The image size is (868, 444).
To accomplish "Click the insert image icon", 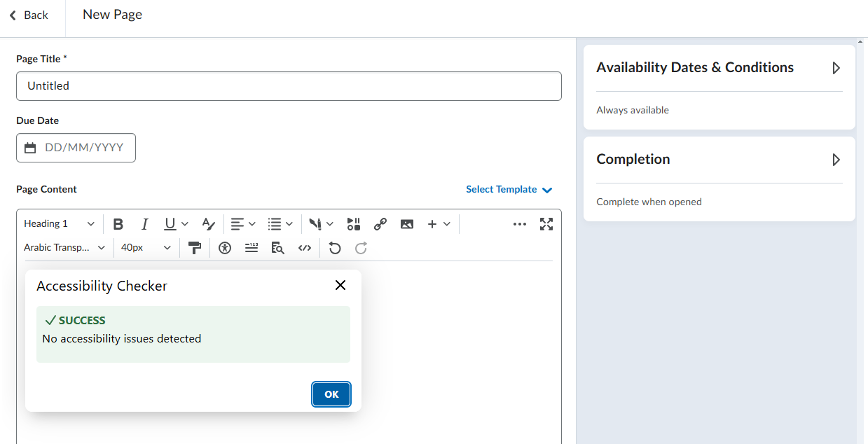I will (407, 224).
